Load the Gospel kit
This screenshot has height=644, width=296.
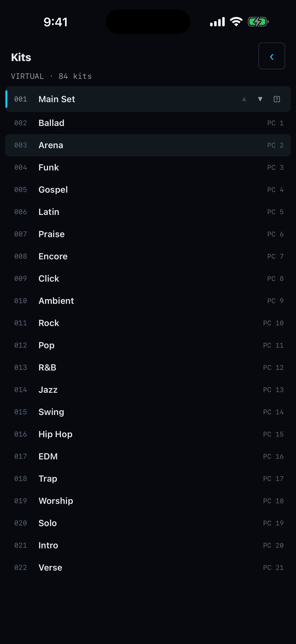pyautogui.click(x=148, y=190)
